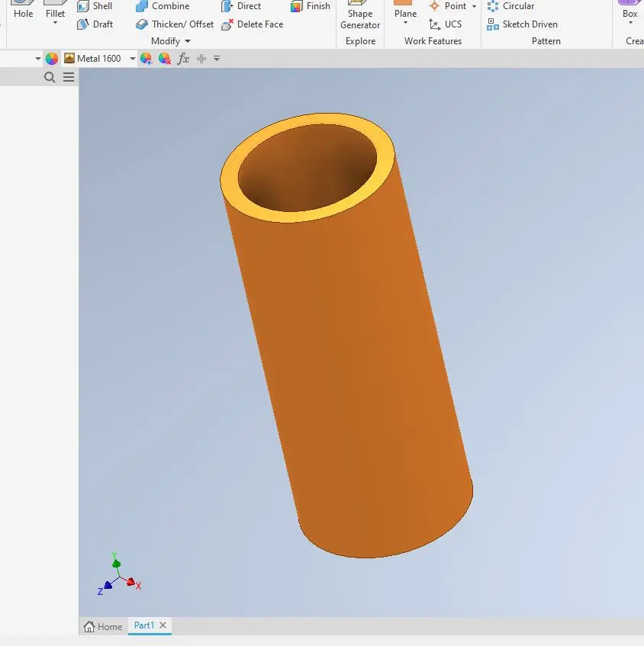The image size is (644, 646).
Task: Click the Delete Face tool
Action: pos(252,24)
